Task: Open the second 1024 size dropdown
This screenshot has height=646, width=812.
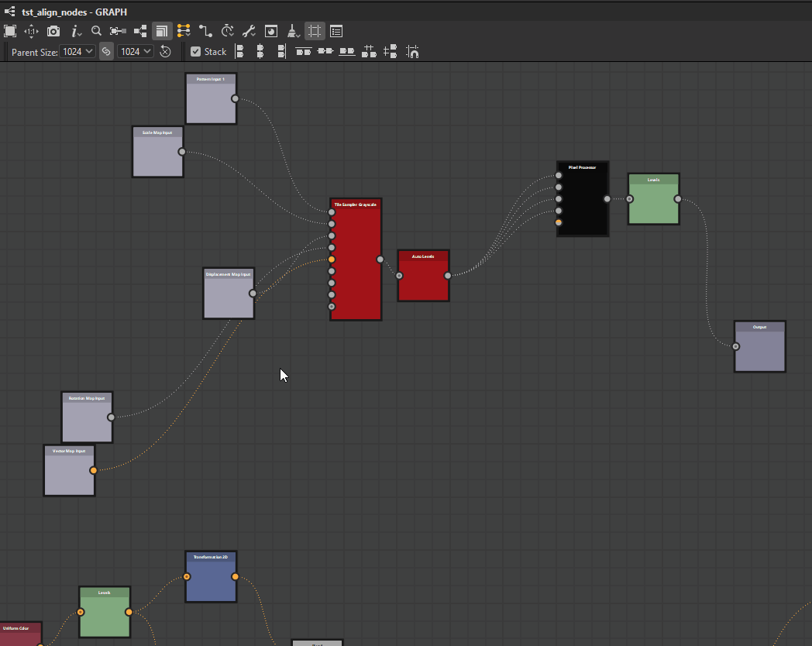Action: 135,51
